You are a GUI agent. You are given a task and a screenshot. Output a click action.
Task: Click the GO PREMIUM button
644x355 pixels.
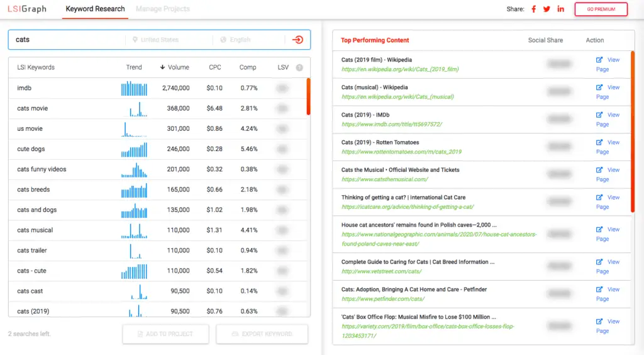(601, 9)
